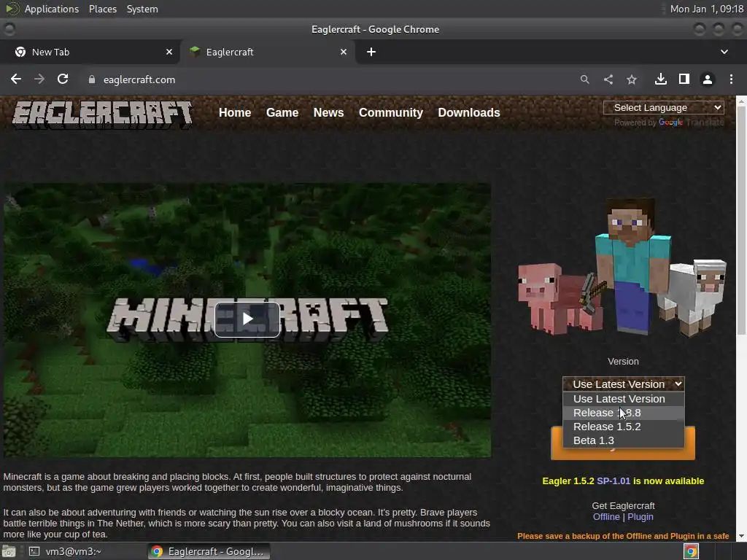Open the Chrome profile icon
This screenshot has width=747, height=560.
click(x=708, y=79)
